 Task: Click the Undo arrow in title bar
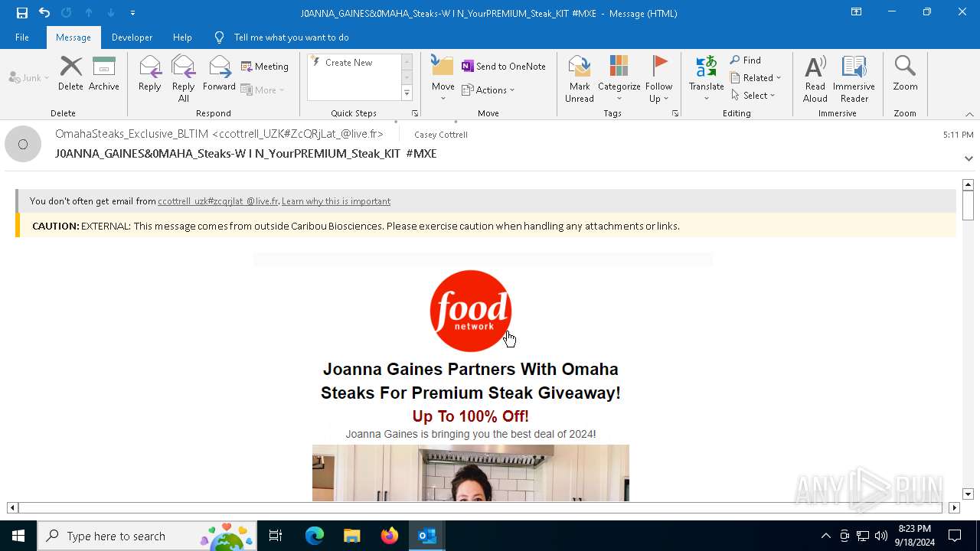(44, 13)
